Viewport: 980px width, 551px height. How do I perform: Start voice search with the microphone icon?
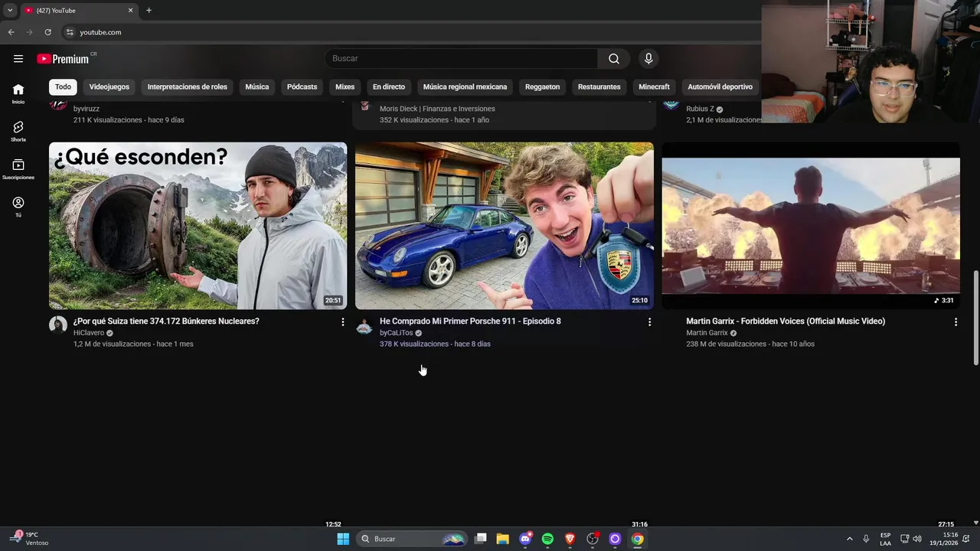(x=648, y=59)
